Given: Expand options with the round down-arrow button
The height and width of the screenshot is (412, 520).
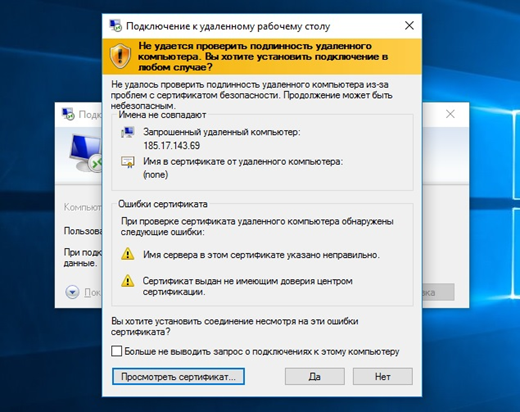Looking at the screenshot, I should click(x=72, y=292).
